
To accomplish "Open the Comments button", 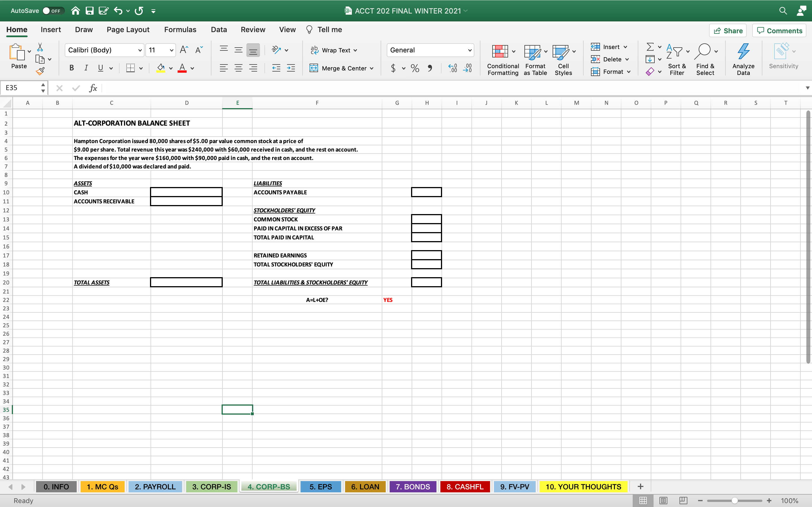I will (780, 30).
